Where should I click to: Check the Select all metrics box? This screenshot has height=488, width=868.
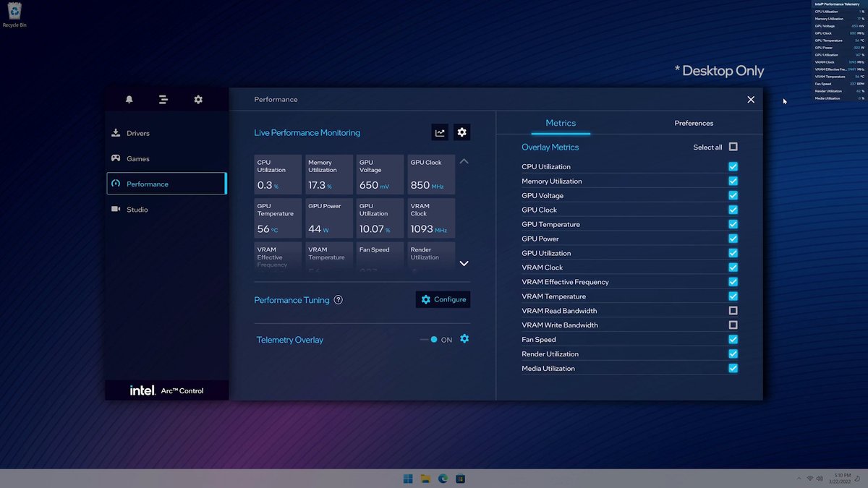[x=733, y=147]
